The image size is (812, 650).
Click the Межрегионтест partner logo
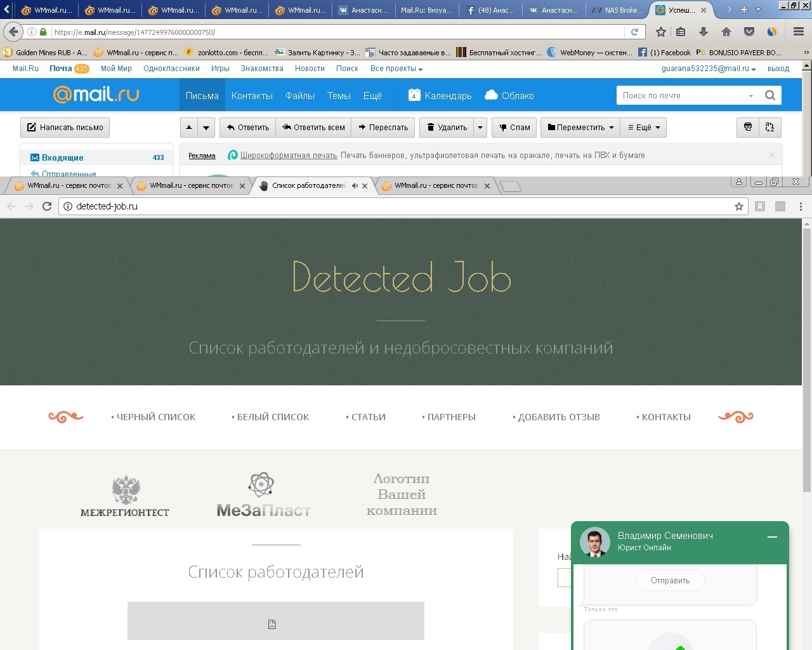[125, 496]
